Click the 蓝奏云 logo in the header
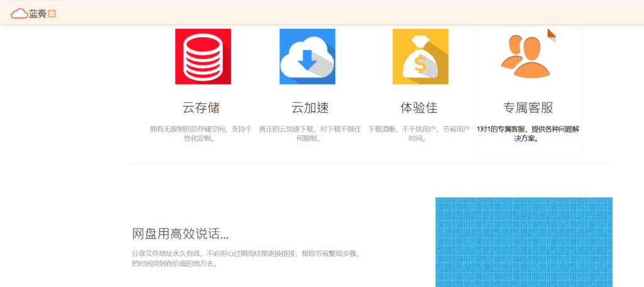Image resolution: width=644 pixels, height=287 pixels. coord(33,14)
